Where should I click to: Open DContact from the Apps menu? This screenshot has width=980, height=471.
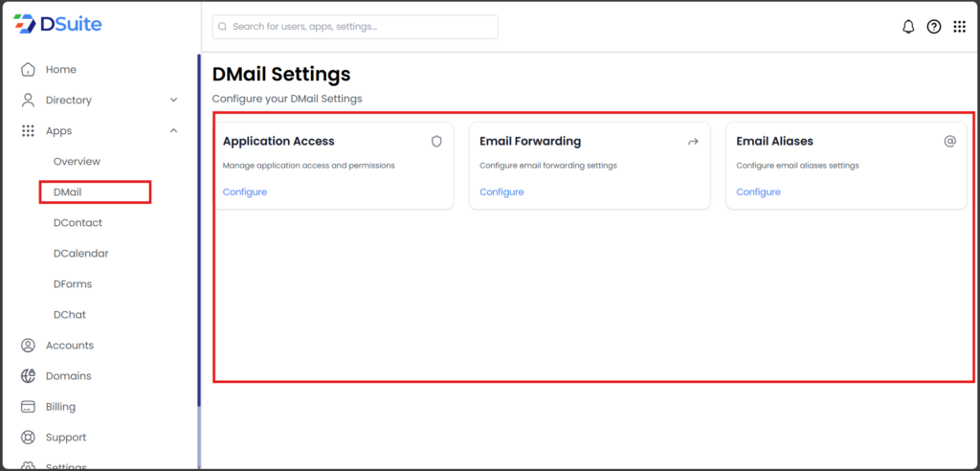click(x=78, y=223)
